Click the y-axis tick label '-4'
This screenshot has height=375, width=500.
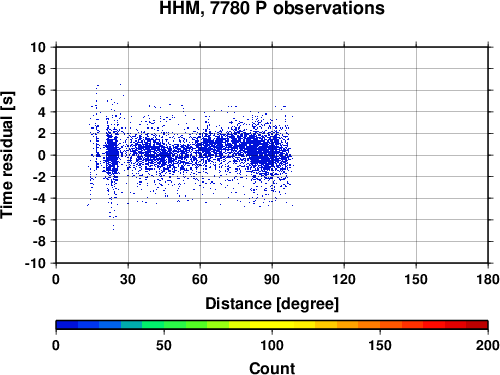[39, 199]
